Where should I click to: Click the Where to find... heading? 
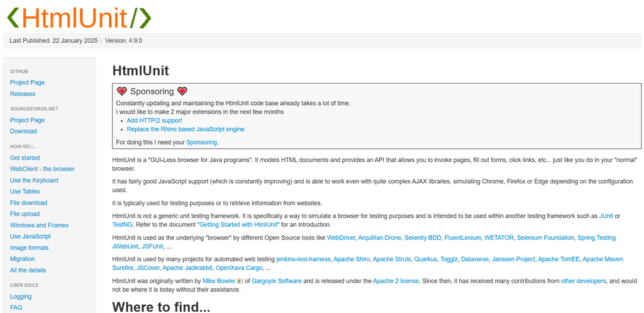click(161, 307)
